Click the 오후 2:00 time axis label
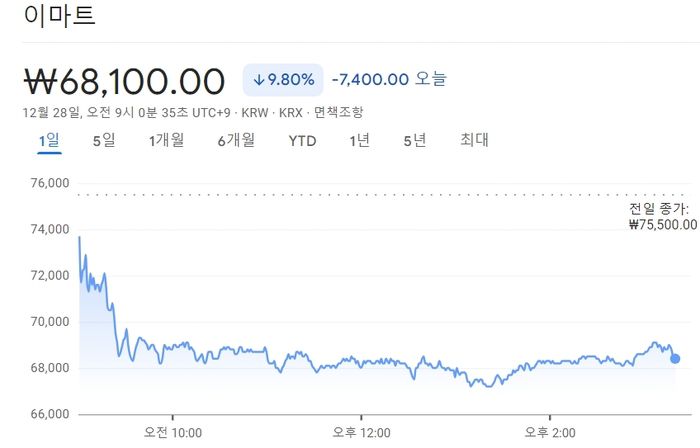This screenshot has width=700, height=448. tap(549, 432)
